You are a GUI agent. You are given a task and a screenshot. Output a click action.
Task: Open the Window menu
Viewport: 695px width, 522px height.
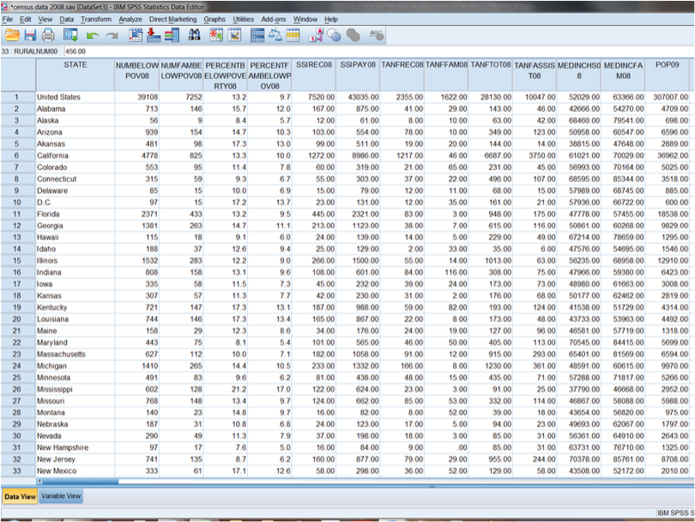(x=305, y=19)
